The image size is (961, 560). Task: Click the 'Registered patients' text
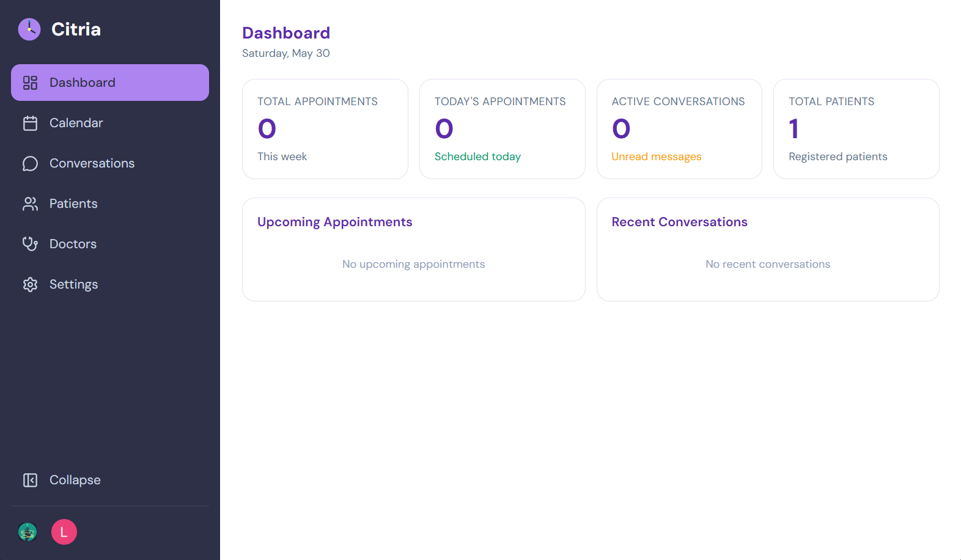[838, 157]
